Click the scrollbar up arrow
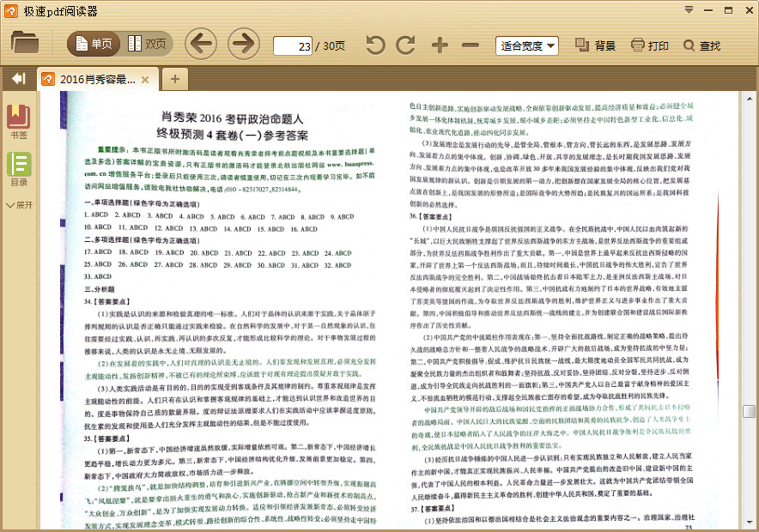 (x=750, y=99)
